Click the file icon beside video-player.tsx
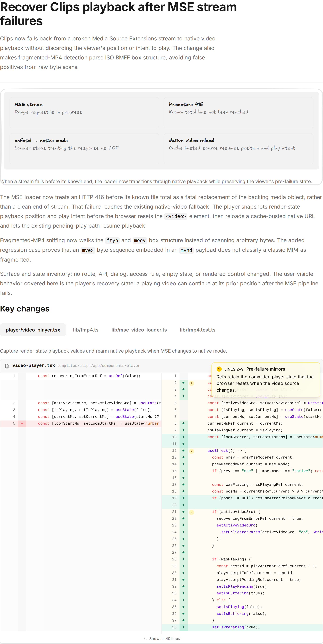This screenshot has width=323, height=644. point(7,366)
